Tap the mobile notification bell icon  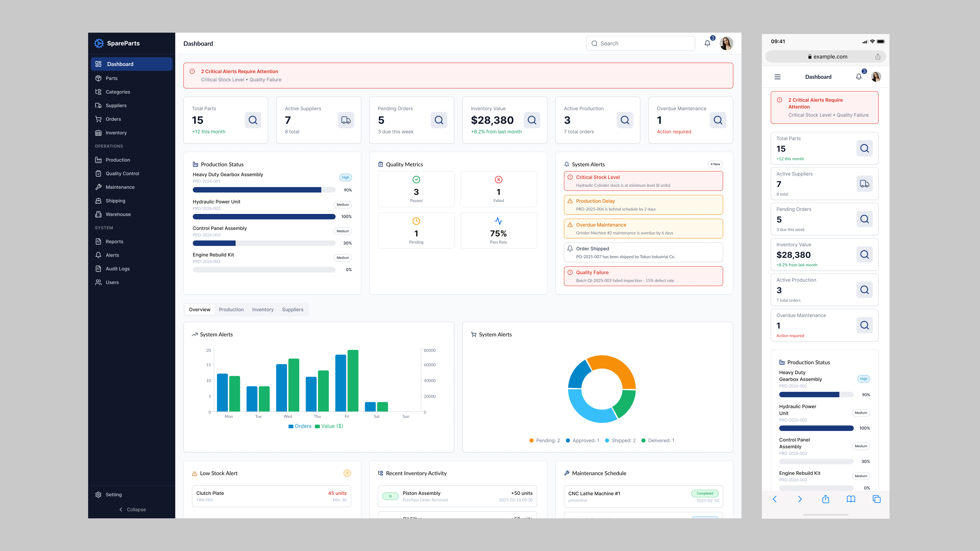(x=859, y=77)
